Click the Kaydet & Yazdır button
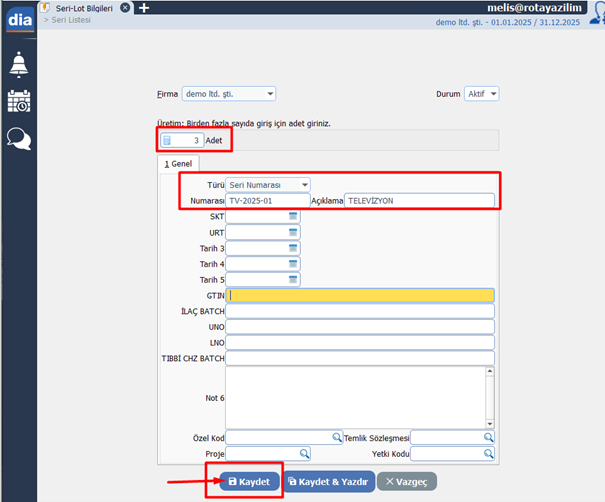Image resolution: width=605 pixels, height=502 pixels. point(329,481)
